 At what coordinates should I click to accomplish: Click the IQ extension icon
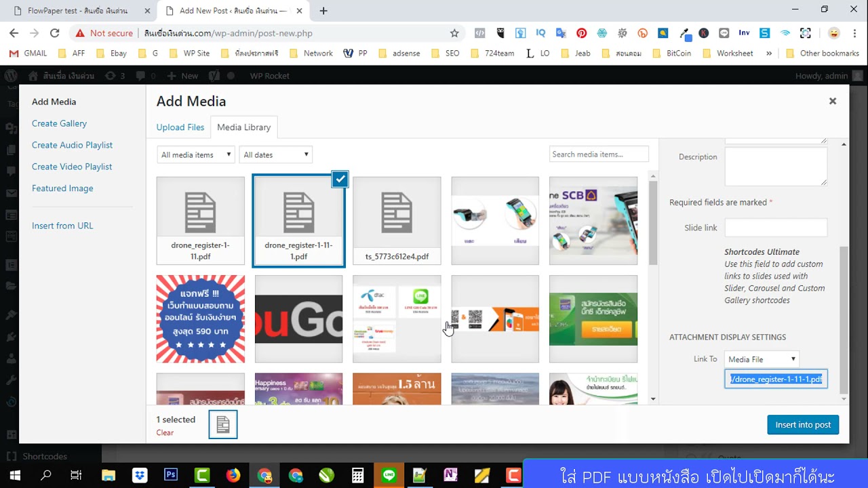(540, 33)
